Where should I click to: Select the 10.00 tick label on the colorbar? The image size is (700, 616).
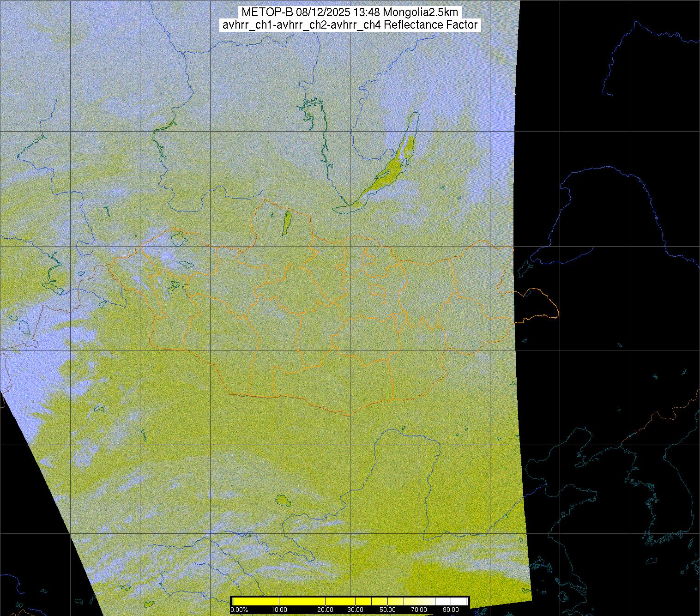(280, 610)
